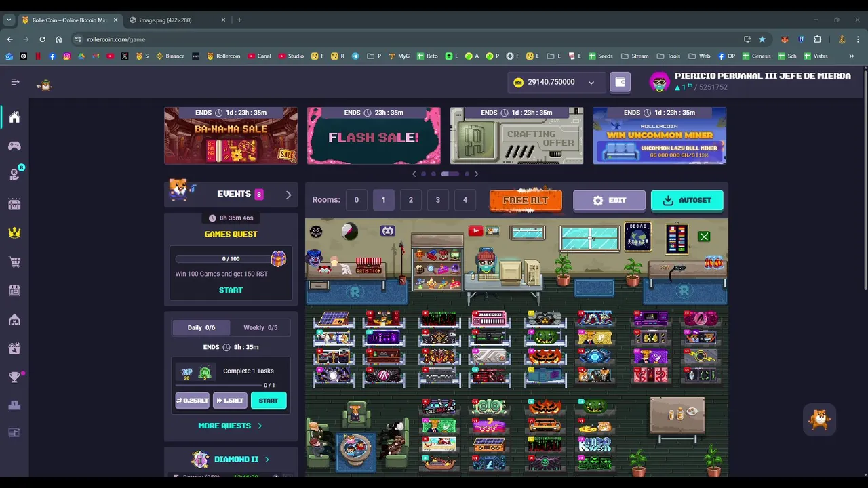Click the FREE RLT button
This screenshot has width=868, height=488.
click(x=526, y=201)
